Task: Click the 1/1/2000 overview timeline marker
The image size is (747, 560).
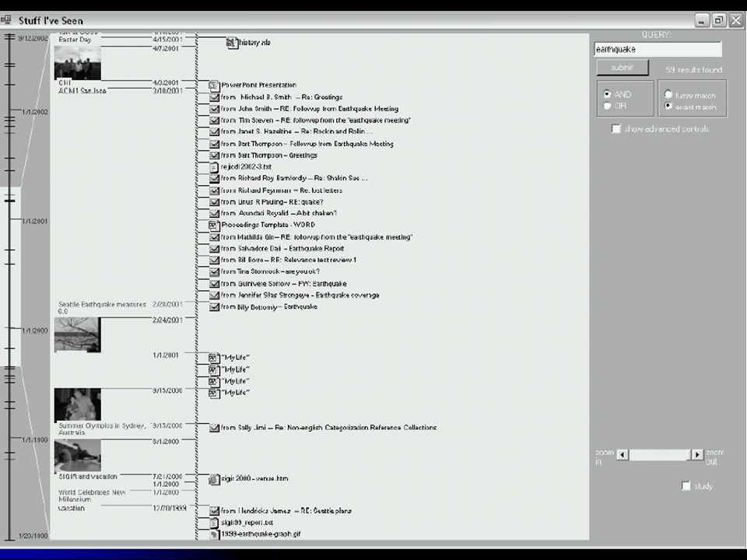Action: point(35,331)
